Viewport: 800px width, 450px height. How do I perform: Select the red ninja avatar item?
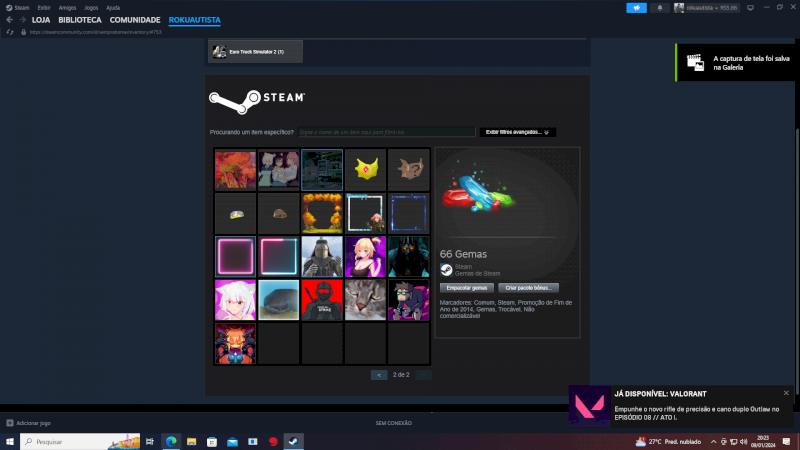[322, 300]
